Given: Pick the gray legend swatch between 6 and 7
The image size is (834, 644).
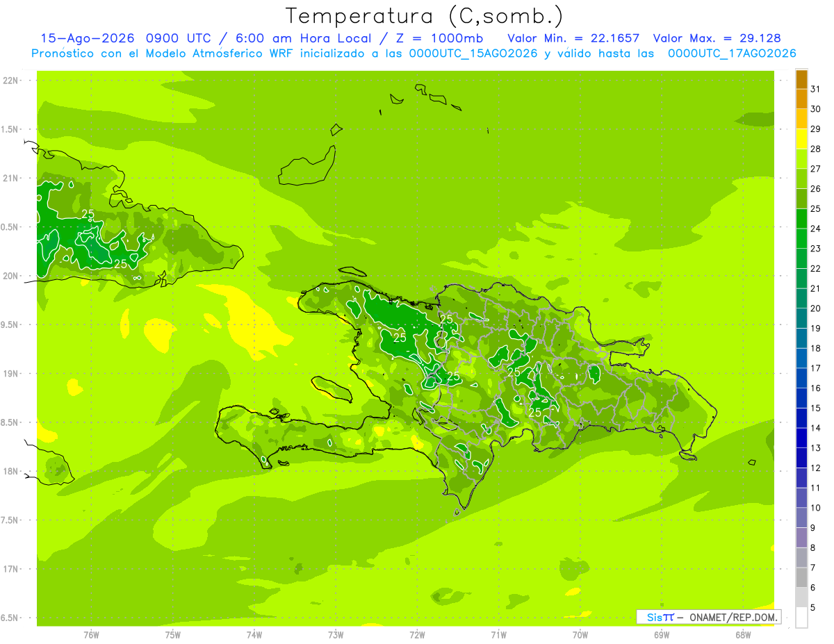Looking at the screenshot, I should [x=801, y=578].
